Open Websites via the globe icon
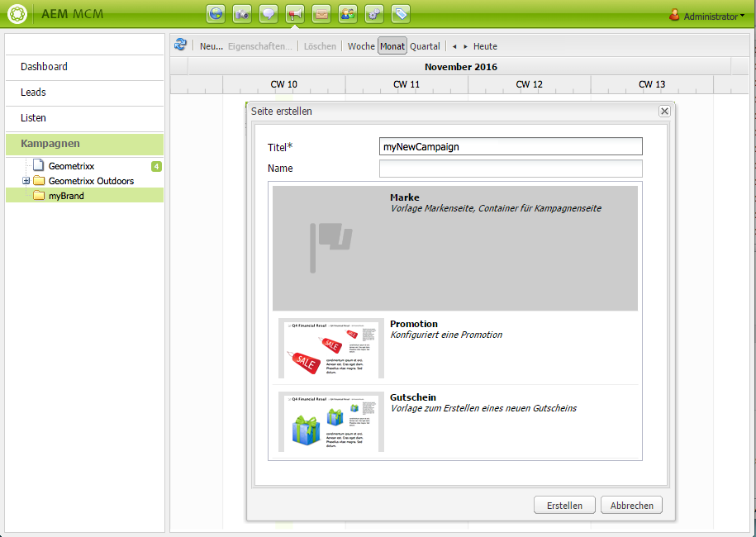Screen dimensions: 756x537 coord(216,14)
